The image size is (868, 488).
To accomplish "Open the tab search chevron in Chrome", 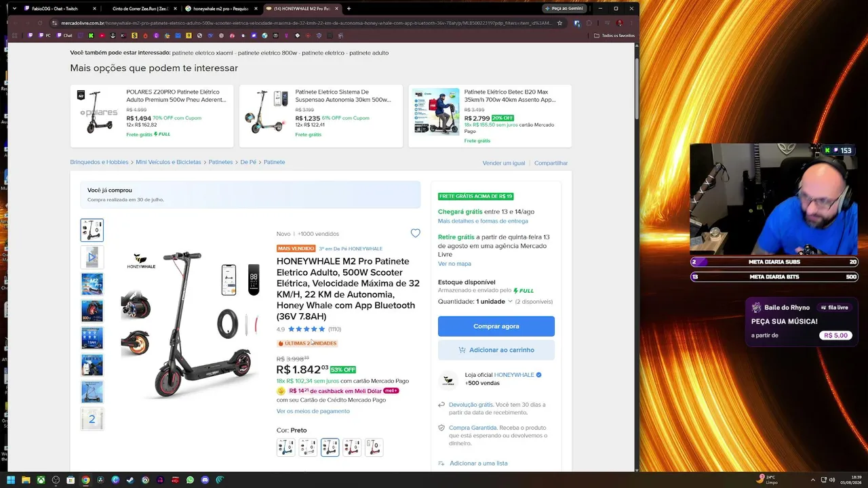I will click(x=14, y=9).
